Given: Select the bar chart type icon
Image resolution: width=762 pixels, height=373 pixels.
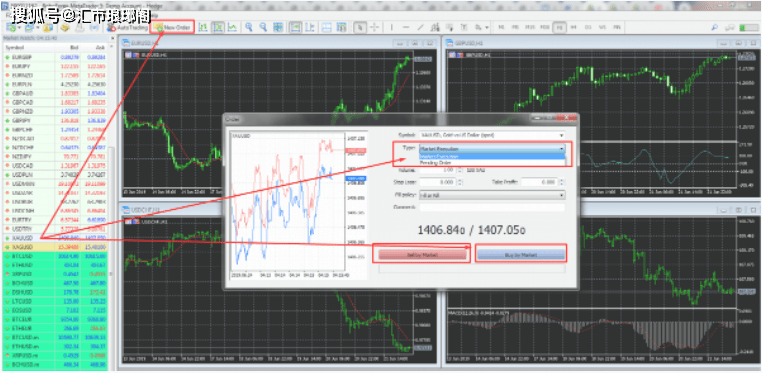Looking at the screenshot, I should click(204, 27).
